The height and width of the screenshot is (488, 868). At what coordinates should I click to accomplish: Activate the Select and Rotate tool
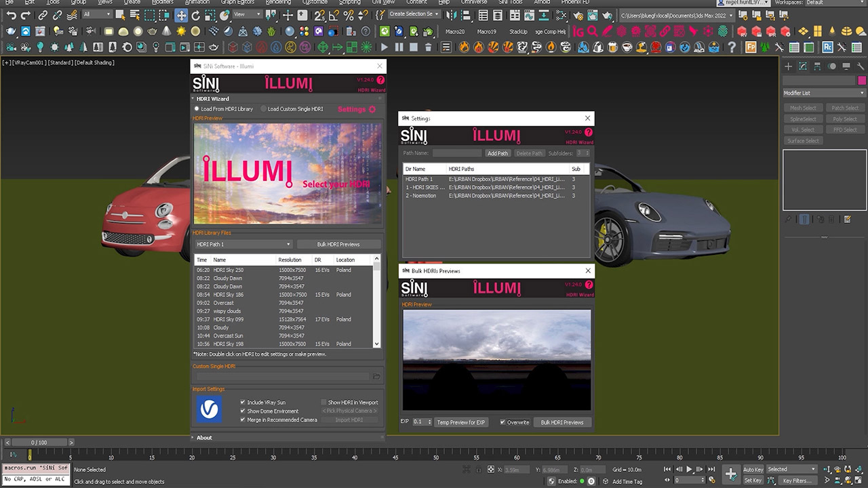[x=197, y=15]
